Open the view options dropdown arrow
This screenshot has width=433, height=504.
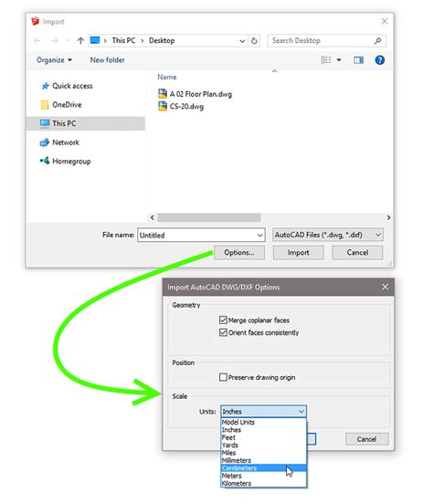[x=339, y=60]
